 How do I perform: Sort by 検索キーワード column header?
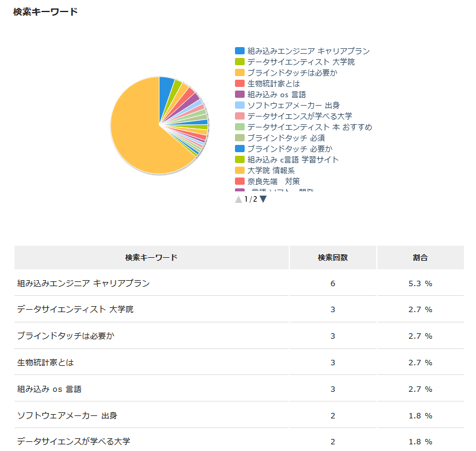(152, 258)
